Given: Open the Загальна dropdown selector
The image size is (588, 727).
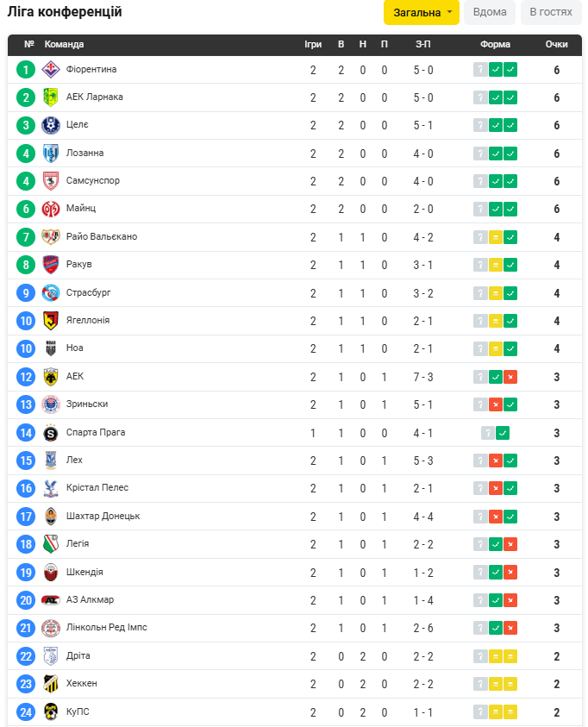Looking at the screenshot, I should 422,12.
